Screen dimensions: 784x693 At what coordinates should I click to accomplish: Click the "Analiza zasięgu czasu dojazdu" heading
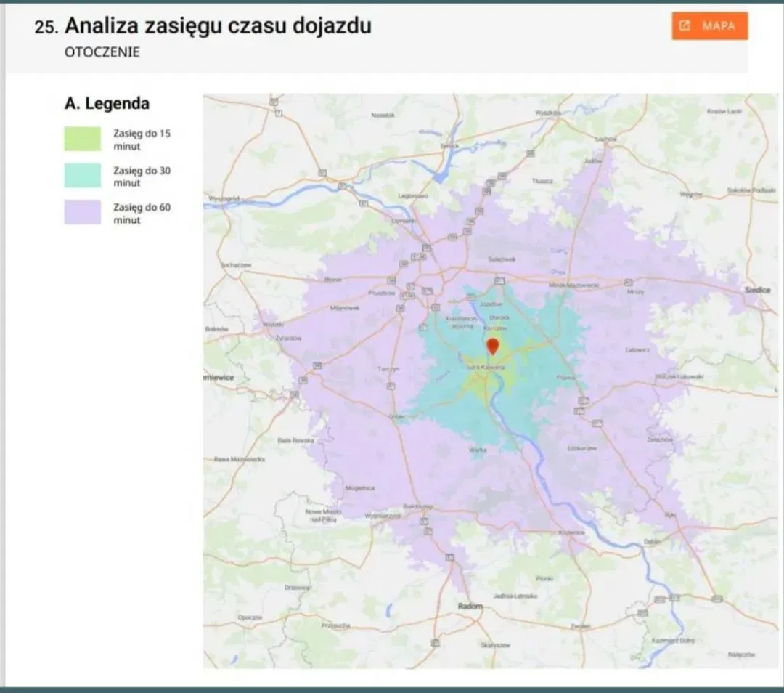pos(218,26)
